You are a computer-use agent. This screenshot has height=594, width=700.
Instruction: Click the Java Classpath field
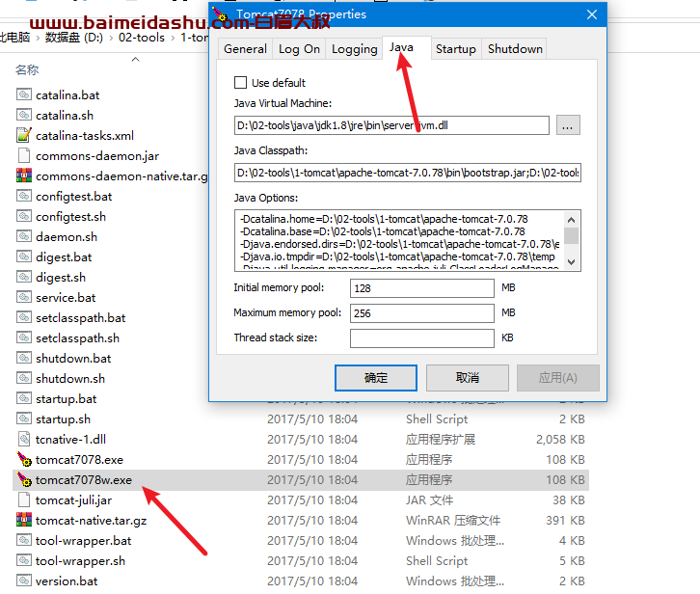408,173
